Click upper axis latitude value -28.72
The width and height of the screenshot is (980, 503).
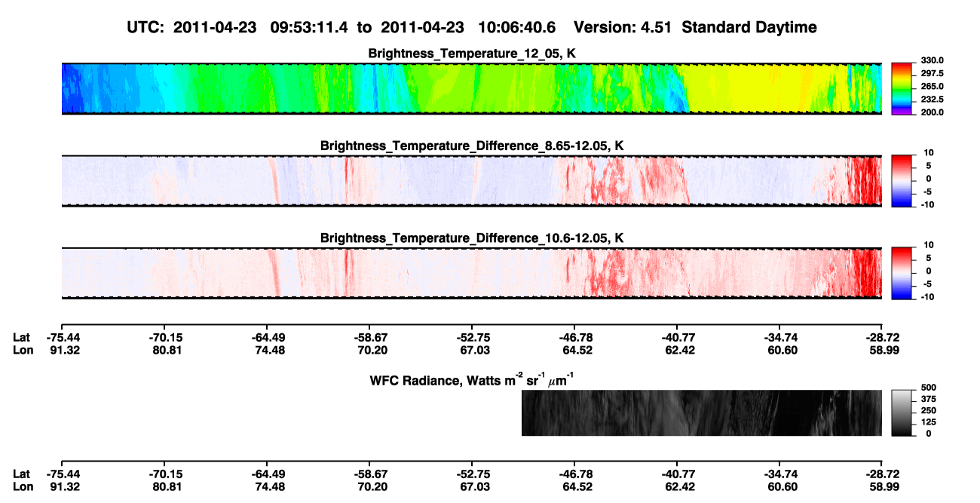coord(884,338)
